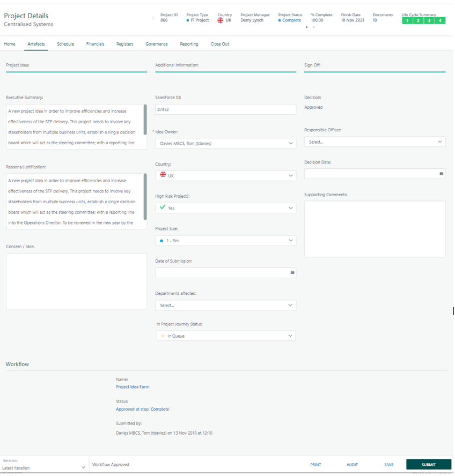This screenshot has height=476, width=455.
Task: Open the Country UK dropdown
Action: coord(225,176)
